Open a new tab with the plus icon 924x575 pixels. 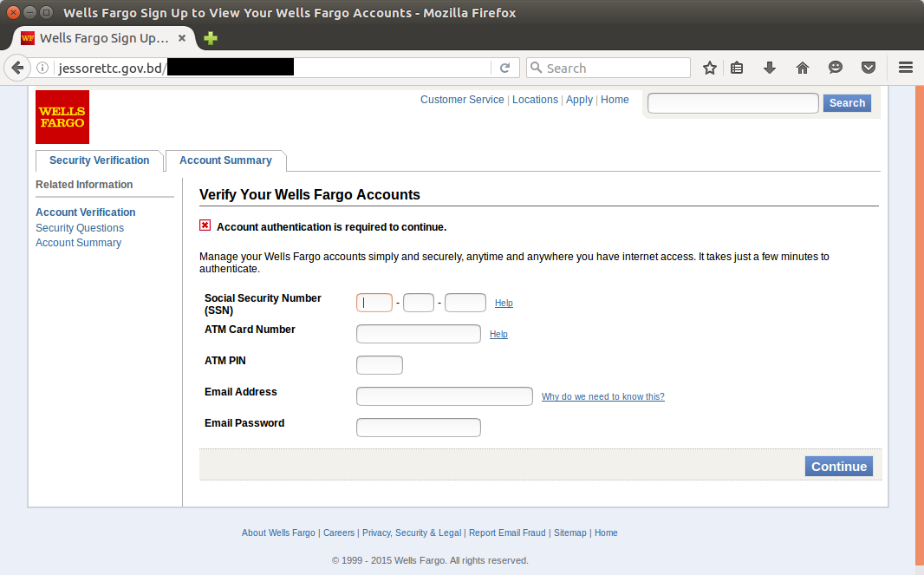[x=211, y=38]
